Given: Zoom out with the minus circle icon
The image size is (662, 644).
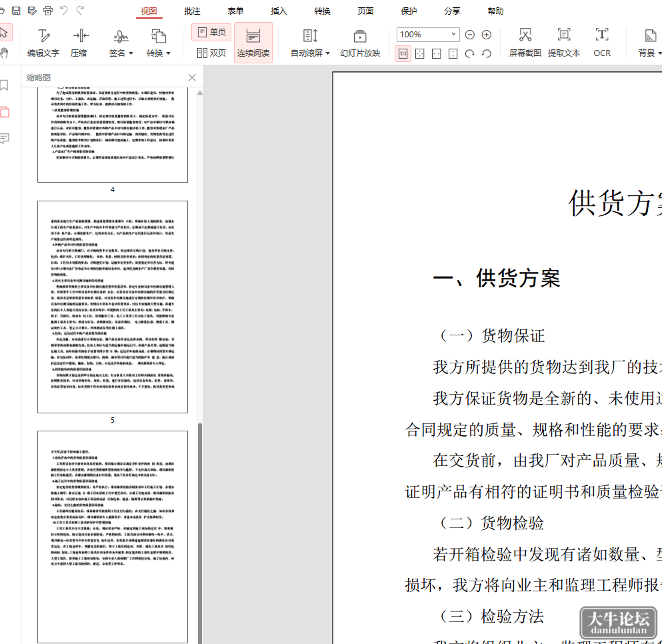Looking at the screenshot, I should coord(470,35).
